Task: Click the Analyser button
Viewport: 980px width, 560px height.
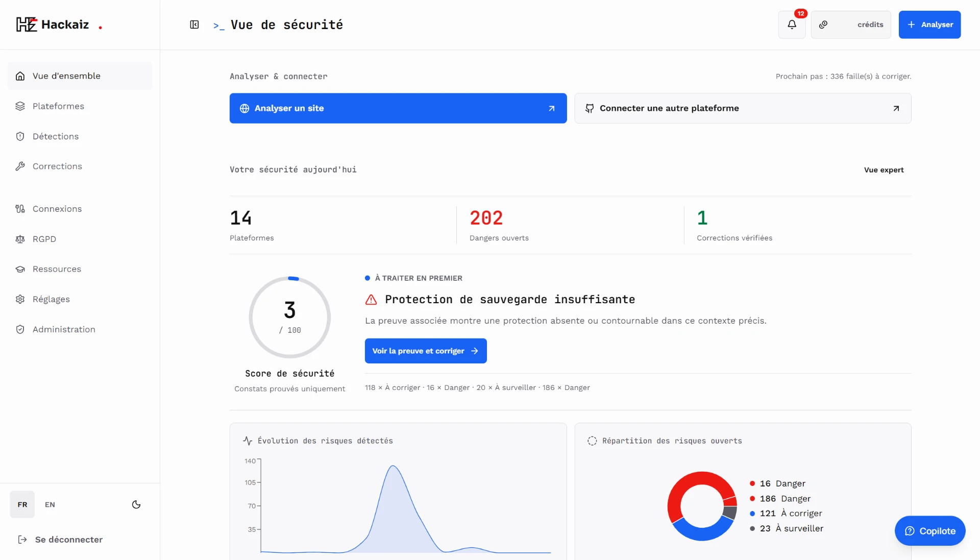Action: tap(929, 25)
